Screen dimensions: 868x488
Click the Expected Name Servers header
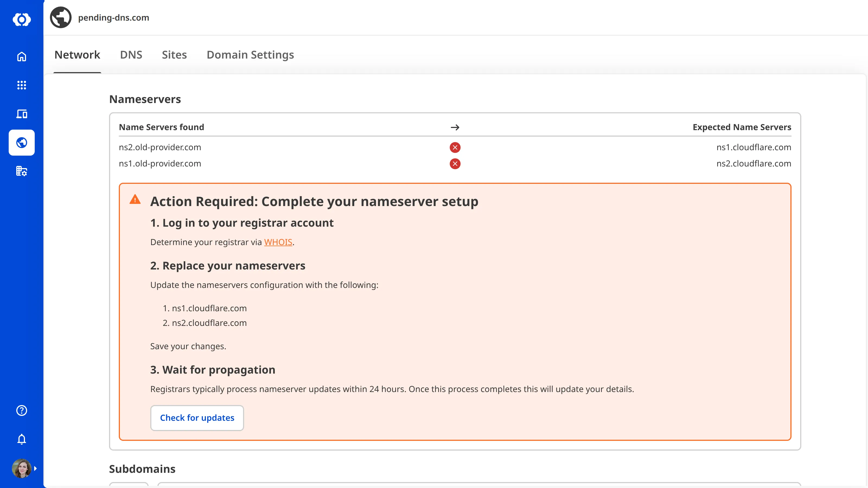click(x=742, y=127)
